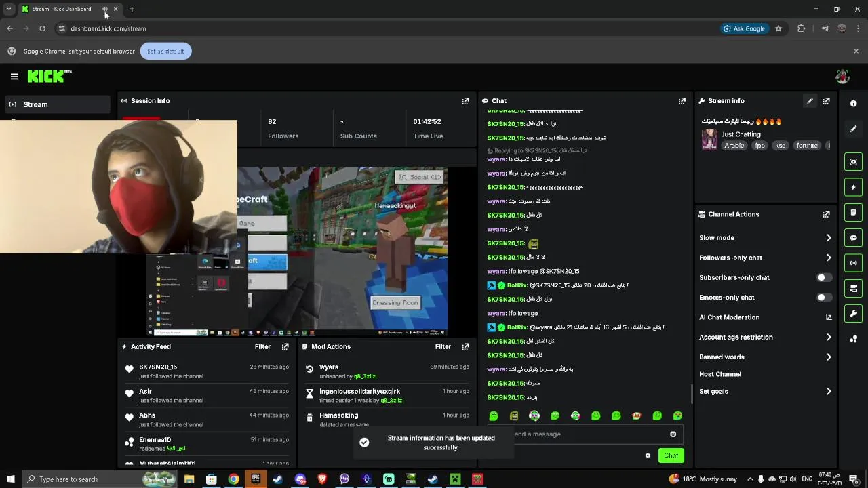Set Chrome as default browser
The height and width of the screenshot is (488, 868).
[x=165, y=52]
